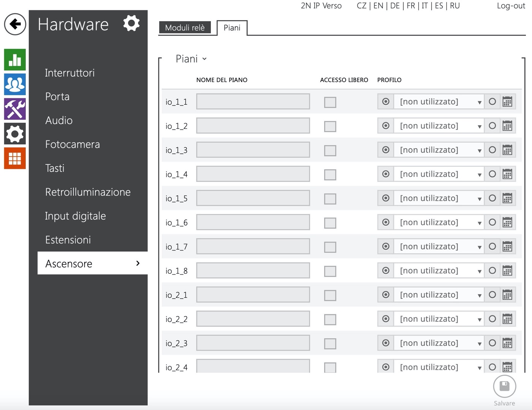532x410 pixels.
Task: Open the Input digitale menu item
Action: coord(75,216)
